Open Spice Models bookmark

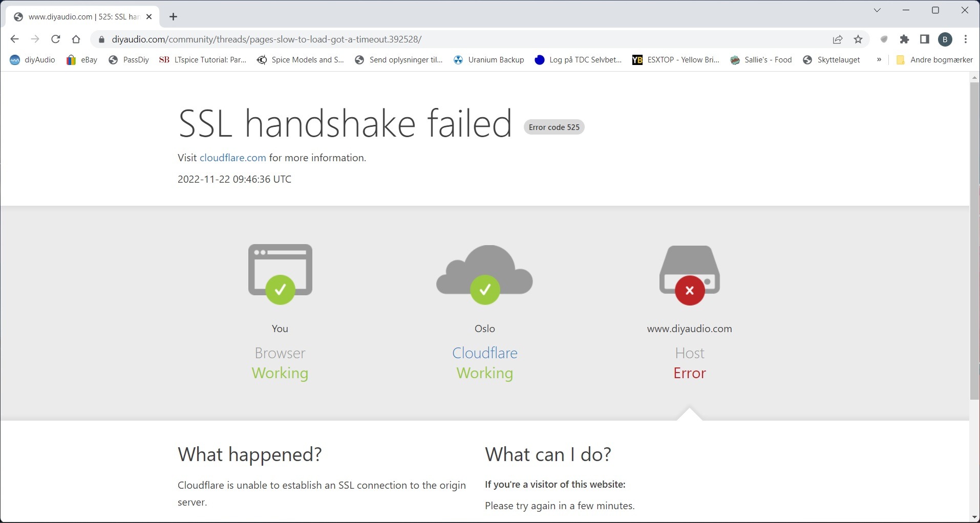pyautogui.click(x=301, y=60)
